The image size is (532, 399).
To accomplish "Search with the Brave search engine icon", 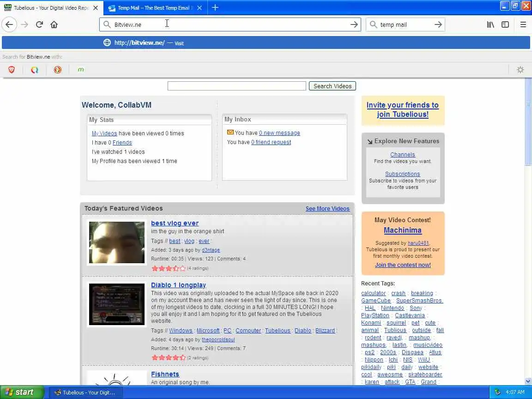I will (x=12, y=70).
